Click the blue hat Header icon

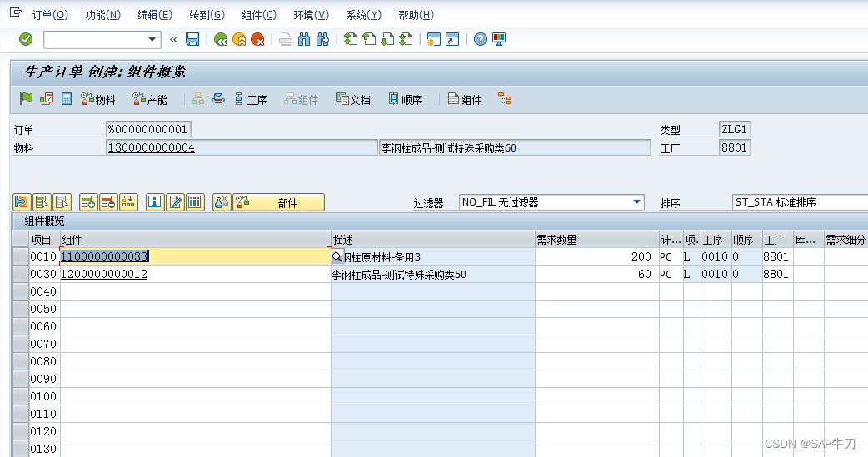coord(218,98)
